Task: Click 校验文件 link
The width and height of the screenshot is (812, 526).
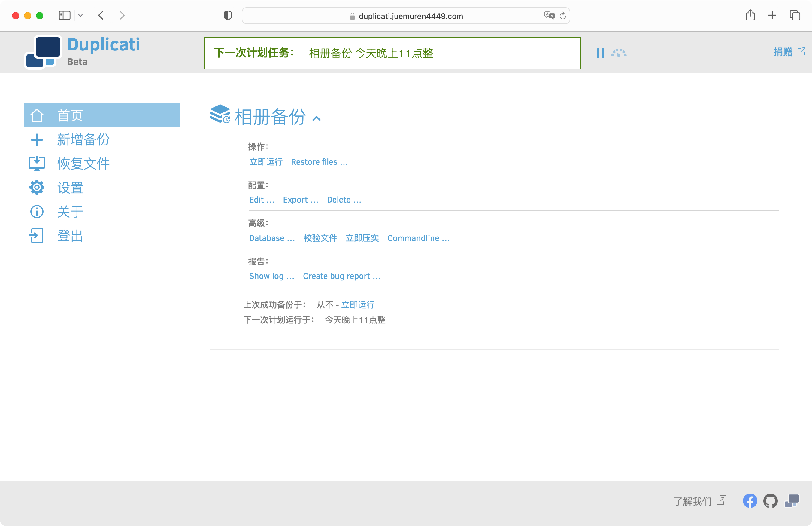Action: (320, 238)
